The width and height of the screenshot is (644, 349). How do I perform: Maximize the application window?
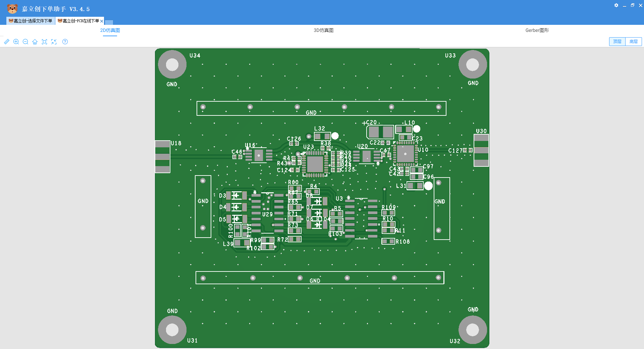633,5
